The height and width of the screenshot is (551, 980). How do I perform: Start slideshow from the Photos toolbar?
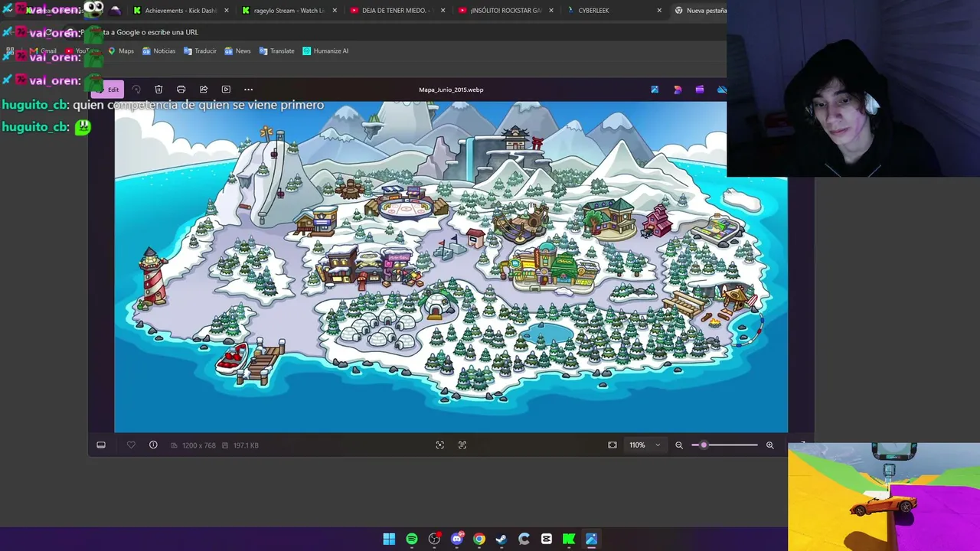pos(226,90)
